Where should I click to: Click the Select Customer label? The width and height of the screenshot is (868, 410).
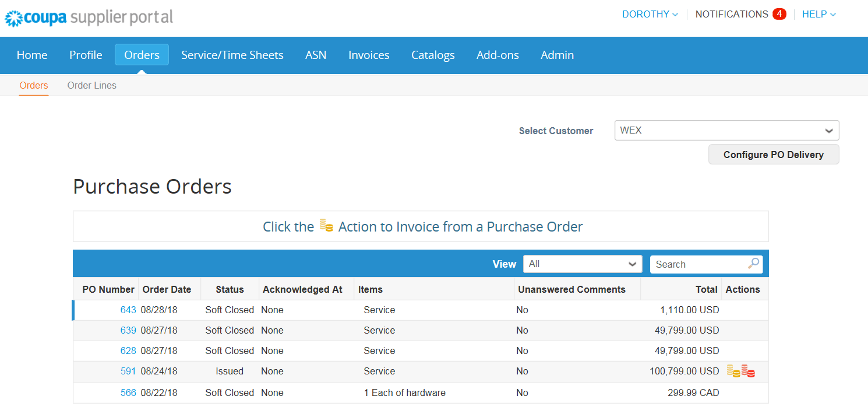556,131
